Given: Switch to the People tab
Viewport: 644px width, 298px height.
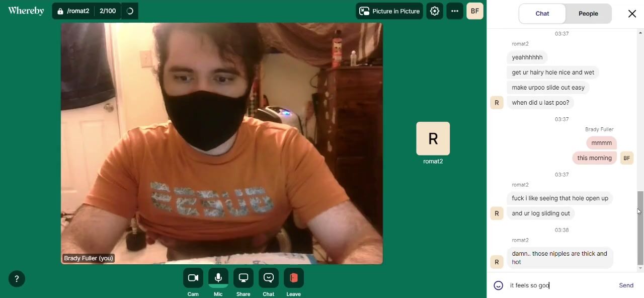Looking at the screenshot, I should [588, 14].
